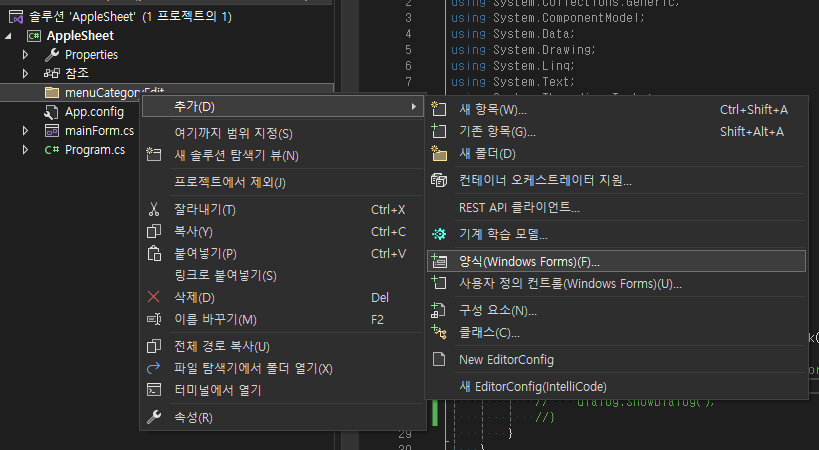Viewport: 819px width, 450px height.
Task: Choose 여기까지 범위 지정(S)
Action: point(282,134)
